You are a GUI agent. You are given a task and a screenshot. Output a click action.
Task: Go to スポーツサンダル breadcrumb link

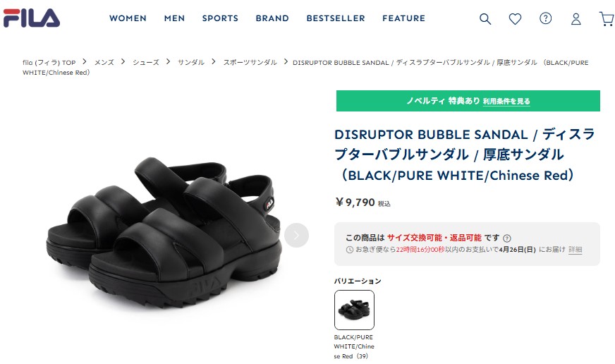(x=250, y=62)
